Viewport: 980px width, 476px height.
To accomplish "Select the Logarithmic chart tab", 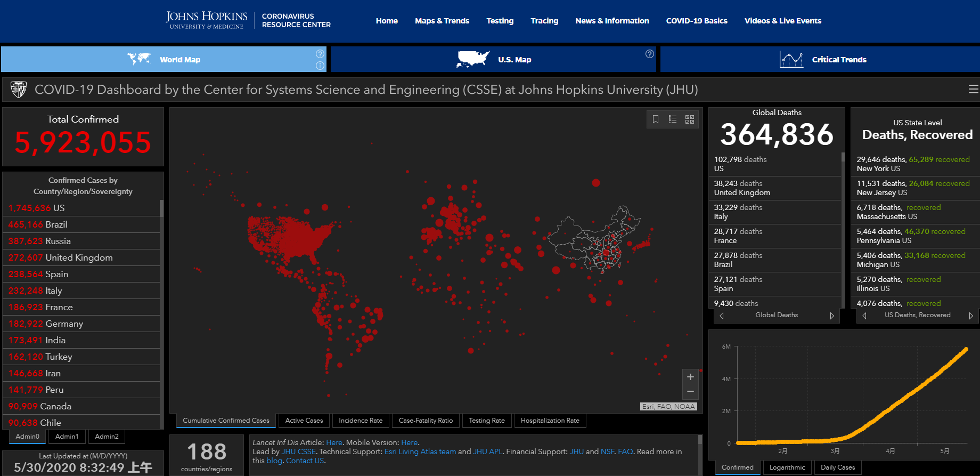I will 787,467.
